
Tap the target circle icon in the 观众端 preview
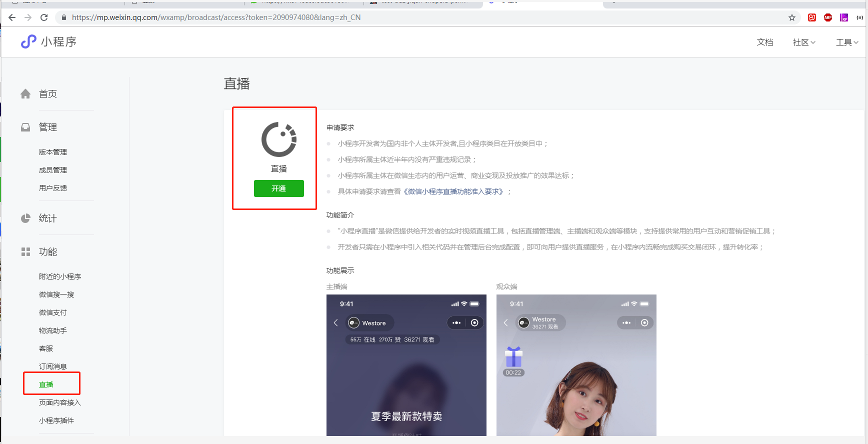click(644, 323)
